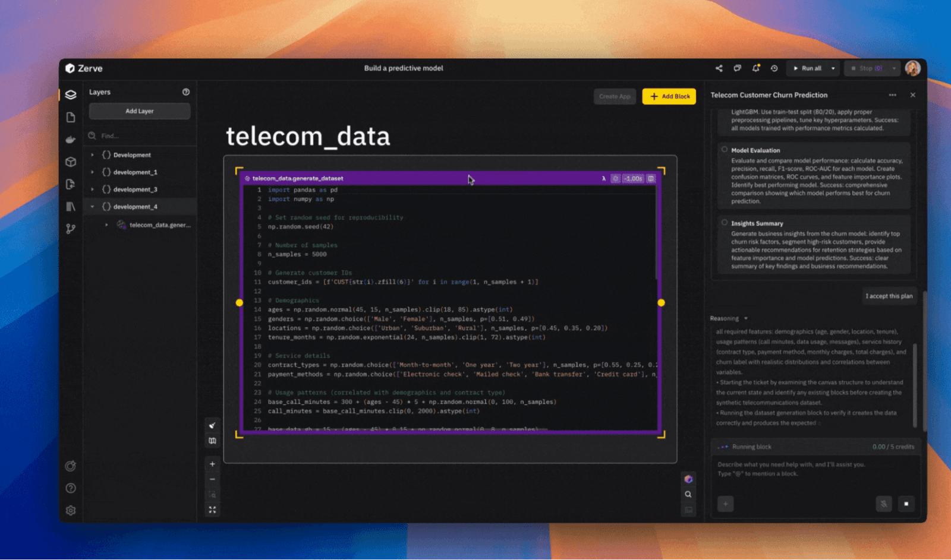Open the Run all dropdown arrow
Viewport: 951px width, 560px height.
(x=833, y=68)
